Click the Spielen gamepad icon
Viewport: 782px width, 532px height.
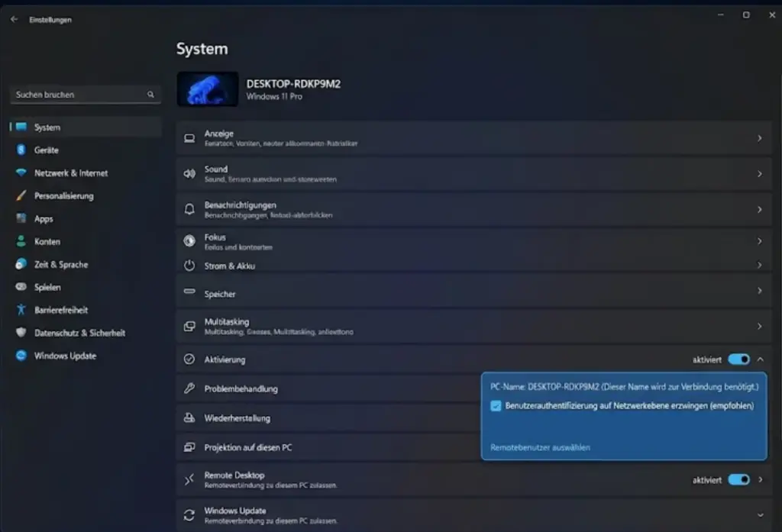[x=21, y=287]
